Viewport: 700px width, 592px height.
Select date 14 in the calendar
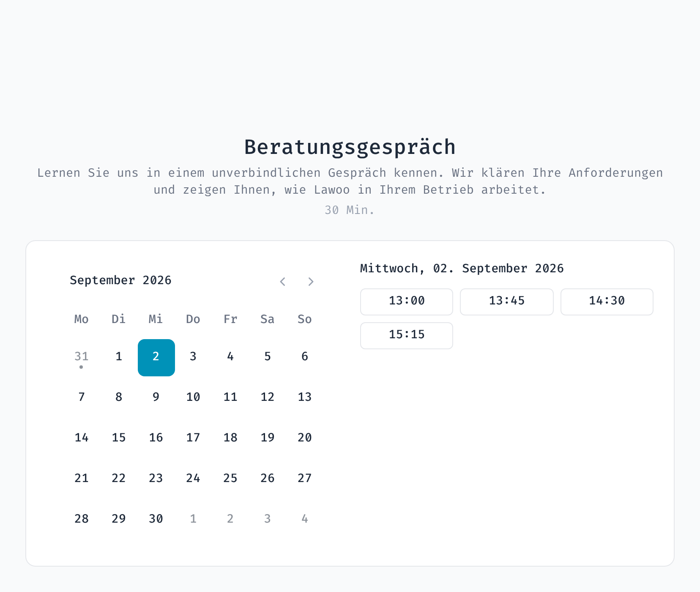click(82, 439)
